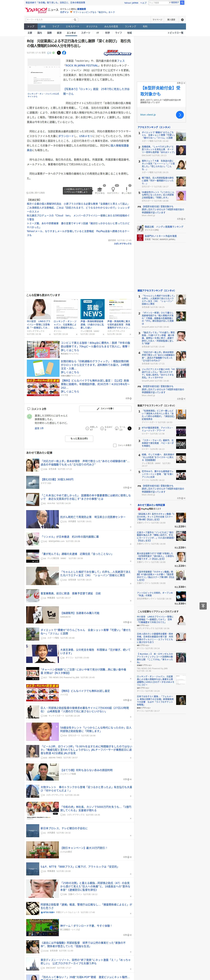Click the keyword search magnifier icon
The width and height of the screenshot is (210, 980).
(x=75, y=20)
